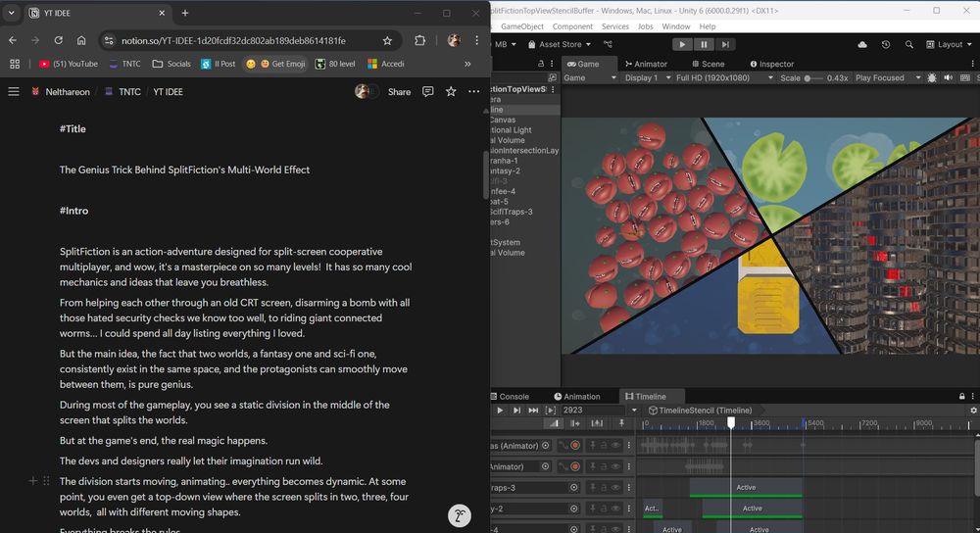
Task: Go to the browser home page
Action: (x=81, y=40)
